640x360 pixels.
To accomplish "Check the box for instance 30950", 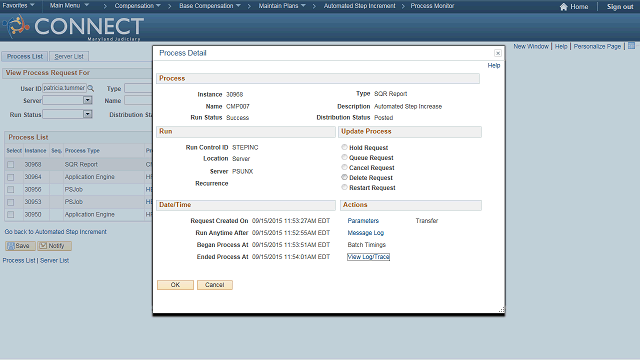I will [11, 214].
